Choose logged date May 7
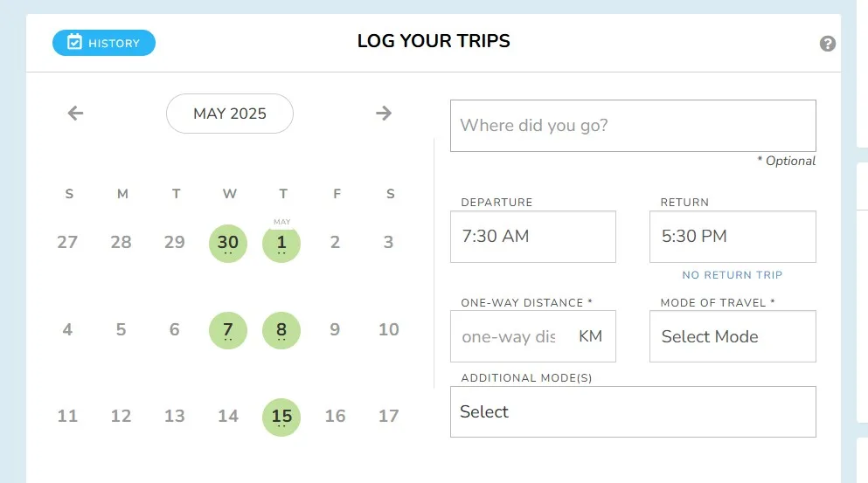This screenshot has height=483, width=868. tap(228, 330)
